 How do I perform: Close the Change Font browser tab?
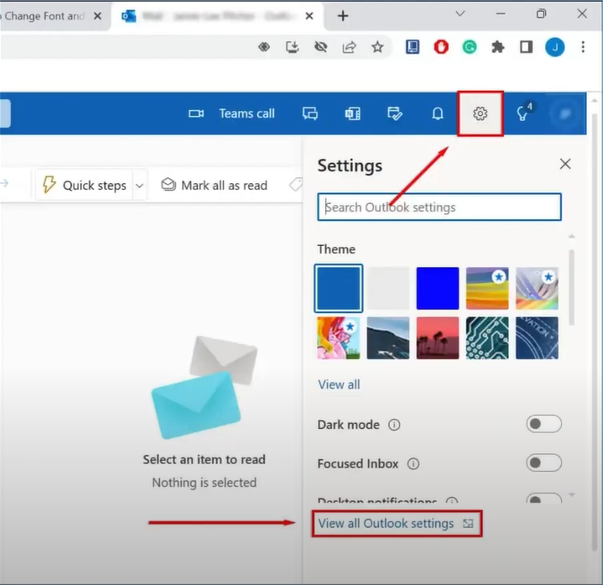pyautogui.click(x=98, y=16)
